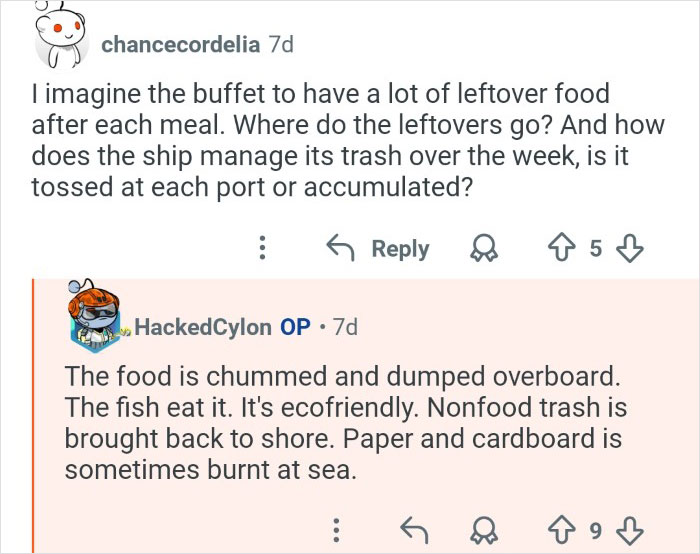The image size is (700, 554).
Task: Downvote chancecordelia's comment
Action: (x=630, y=249)
